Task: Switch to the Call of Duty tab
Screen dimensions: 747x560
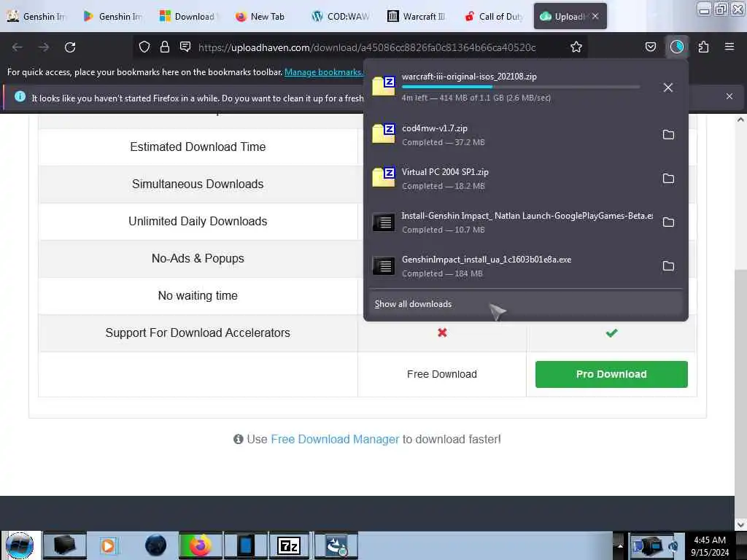Action: [x=492, y=16]
